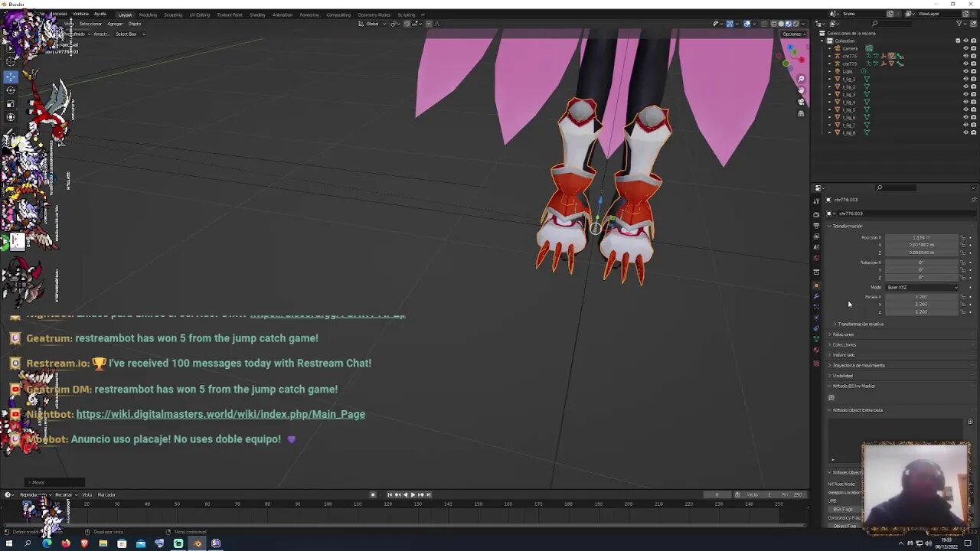
Task: Open Physics properties tab
Action: coord(816,318)
